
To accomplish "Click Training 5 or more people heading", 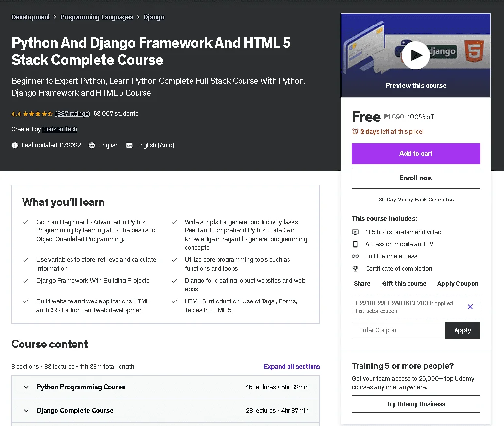I will pyautogui.click(x=403, y=366).
